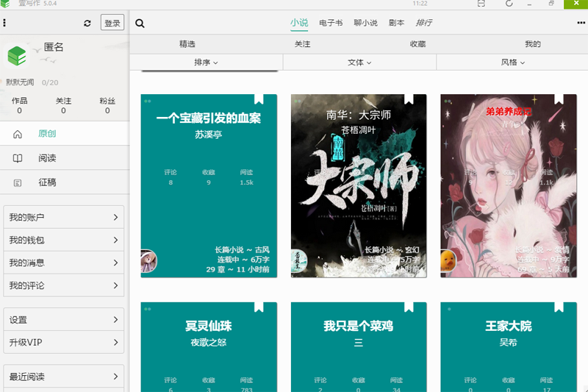Switch to the 聊小说 tab
588x392 pixels.
click(x=365, y=23)
